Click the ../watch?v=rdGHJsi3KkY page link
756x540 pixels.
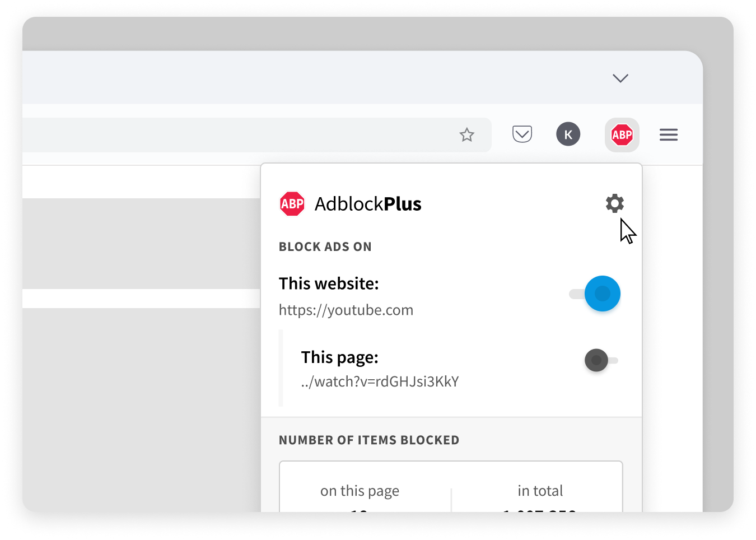click(380, 381)
